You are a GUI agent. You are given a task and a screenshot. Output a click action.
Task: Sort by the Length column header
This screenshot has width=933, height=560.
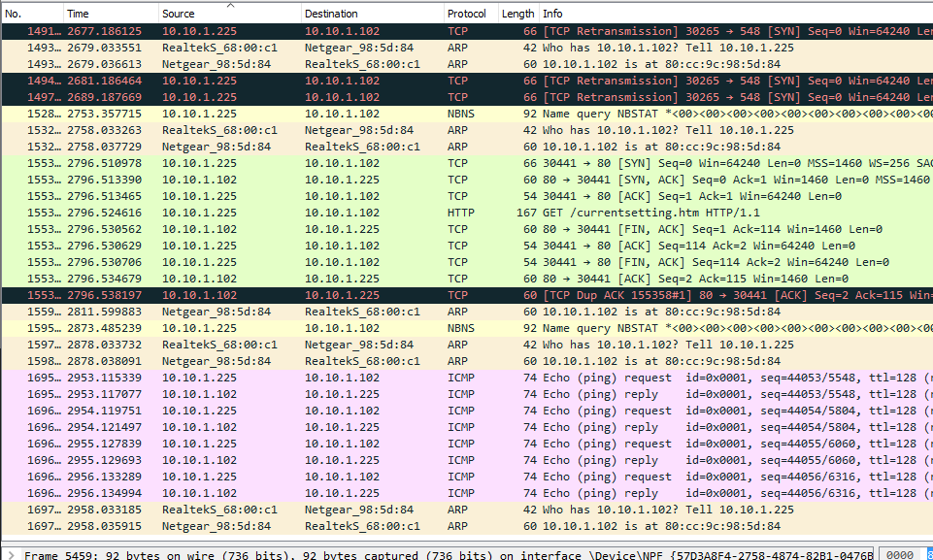[518, 13]
